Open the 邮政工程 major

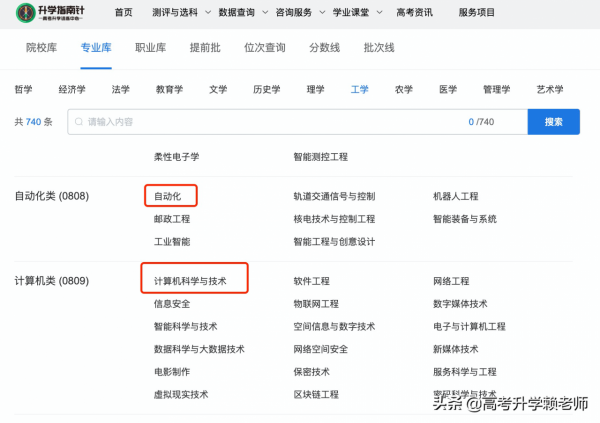tap(172, 219)
